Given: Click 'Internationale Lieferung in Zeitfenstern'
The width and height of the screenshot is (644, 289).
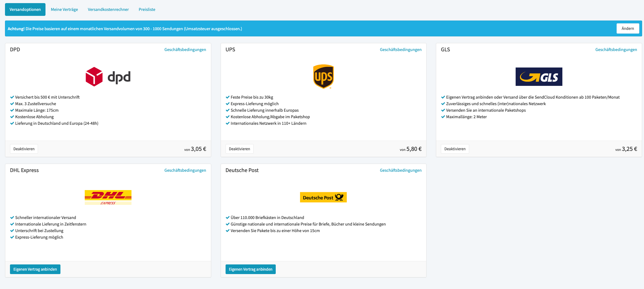Looking at the screenshot, I should tap(51, 224).
